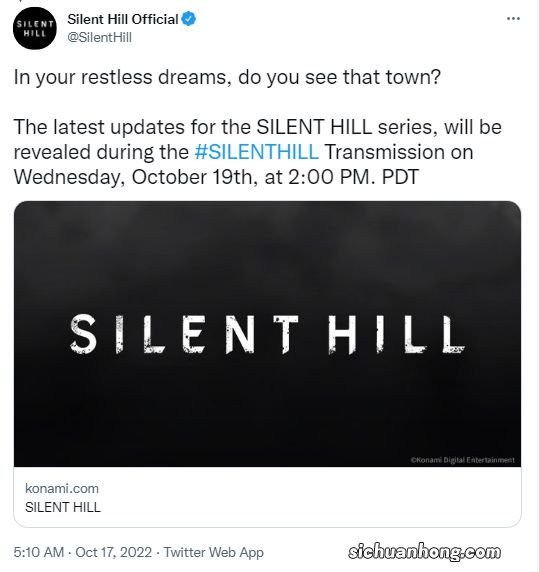Click the Oct 17, 2022 date
Screen dimensions: 539x572
click(x=113, y=552)
